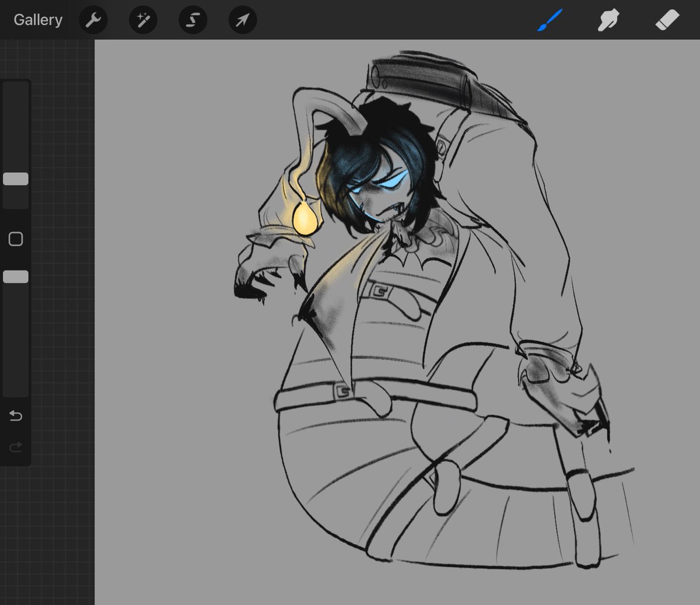Screen dimensions: 700x605
Task: Activate the Selection S-shaped tool
Action: [x=193, y=20]
